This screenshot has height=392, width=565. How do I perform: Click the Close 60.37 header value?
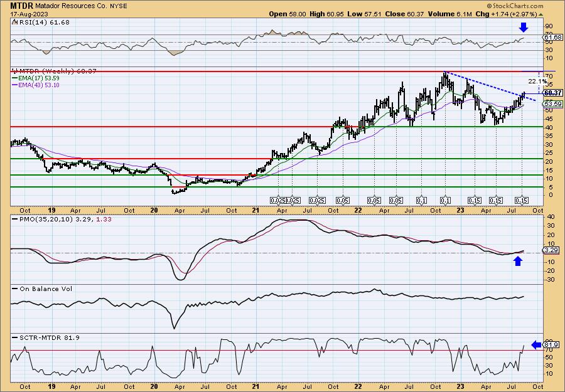[405, 14]
